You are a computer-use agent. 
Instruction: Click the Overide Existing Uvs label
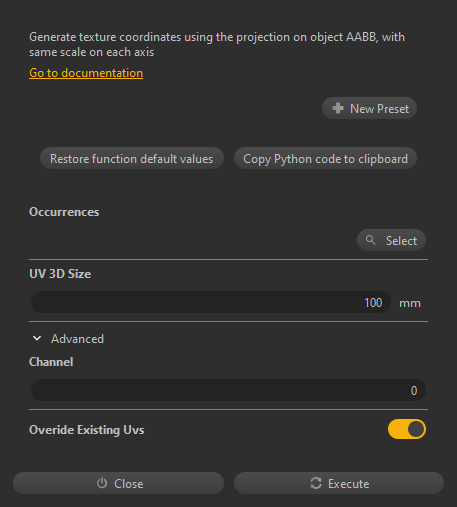[87, 430]
